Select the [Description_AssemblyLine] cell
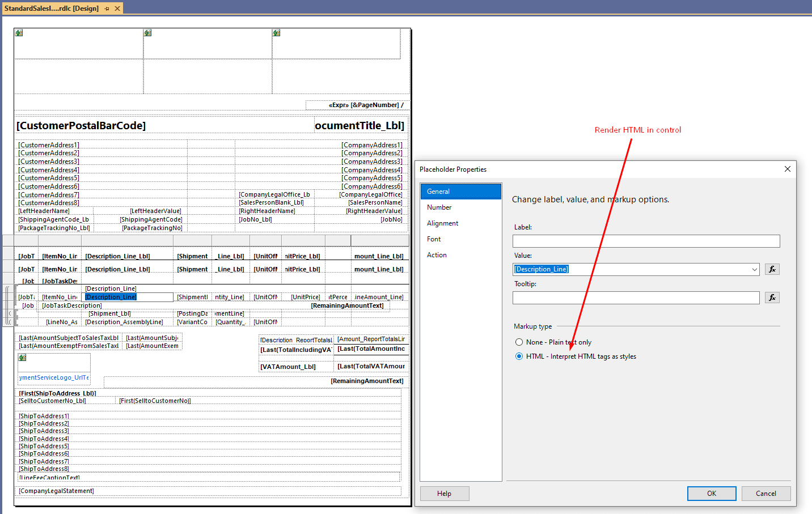Image resolution: width=812 pixels, height=514 pixels. [x=124, y=322]
